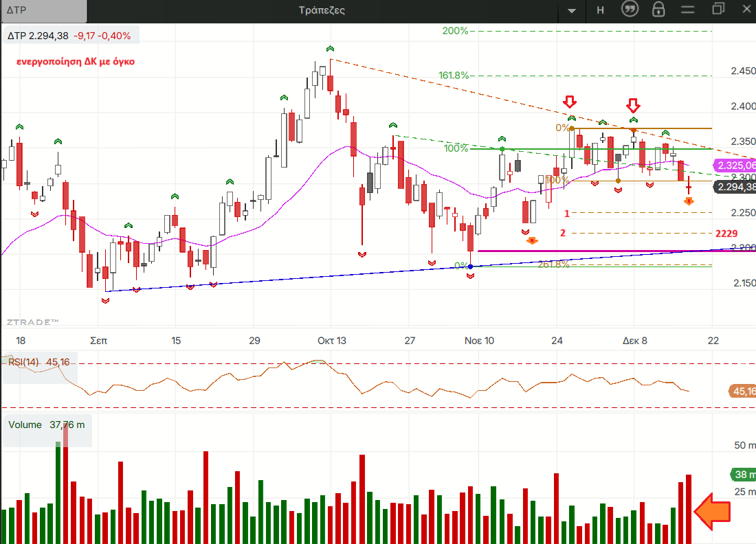
Task: Click the 161.8% Fibonacci level label
Action: click(453, 76)
